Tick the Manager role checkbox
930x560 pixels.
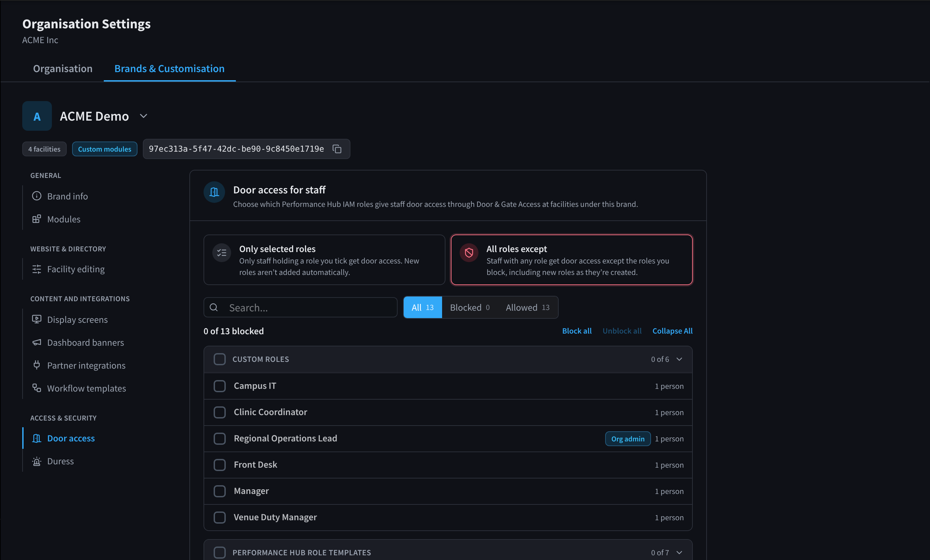(x=220, y=491)
